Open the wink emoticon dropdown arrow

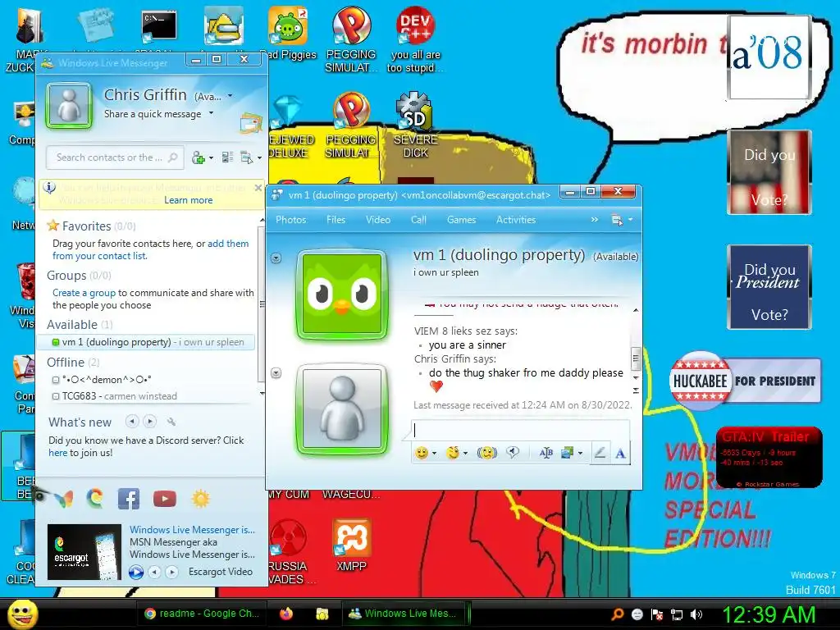click(x=465, y=454)
